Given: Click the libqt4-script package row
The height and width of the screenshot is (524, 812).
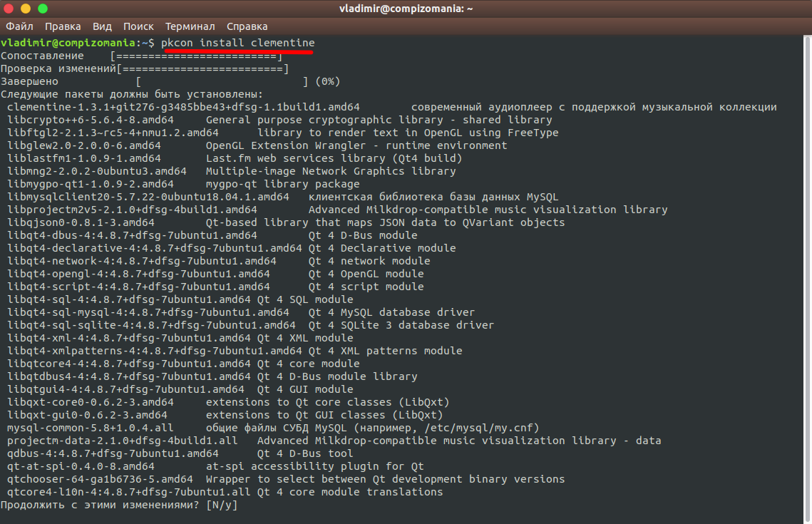Looking at the screenshot, I should point(215,287).
